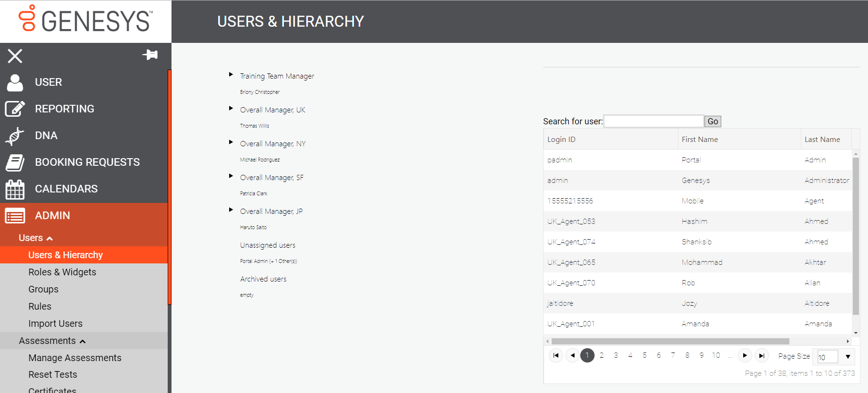Open the Calendars grid icon
Viewport: 868px width, 393px height.
click(x=15, y=189)
